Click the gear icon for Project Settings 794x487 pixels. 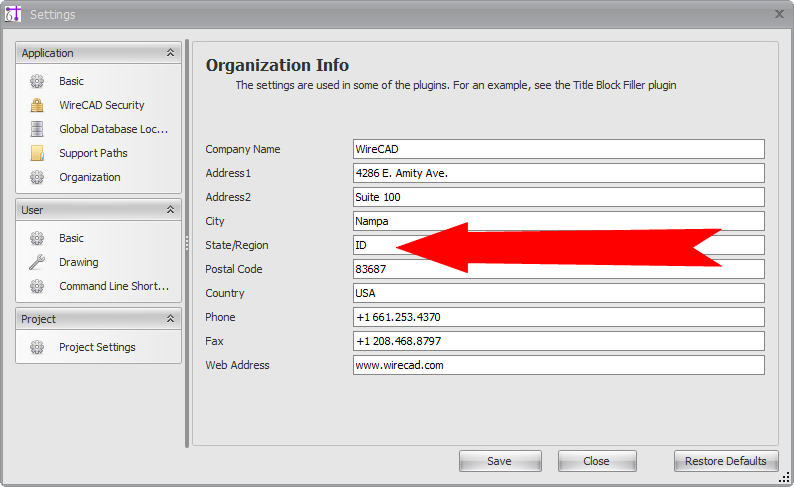point(37,347)
